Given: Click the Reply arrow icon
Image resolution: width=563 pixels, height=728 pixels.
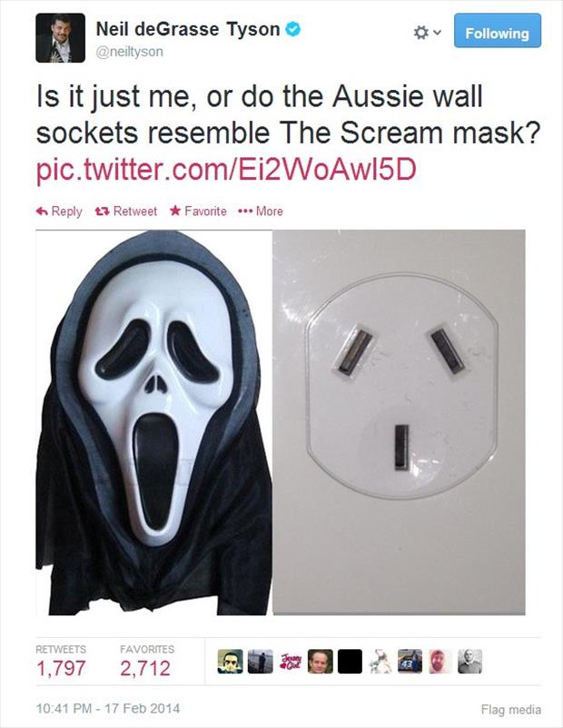Looking at the screenshot, I should coord(42,212).
